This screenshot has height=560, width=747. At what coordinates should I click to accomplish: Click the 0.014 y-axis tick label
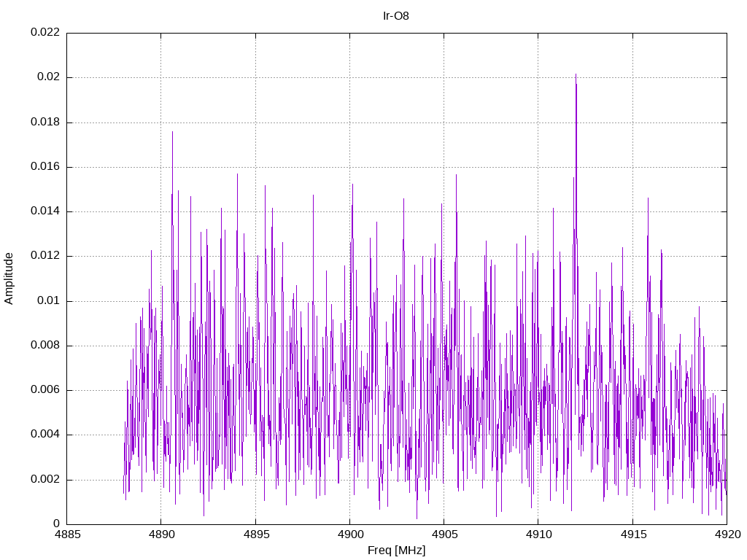45,211
